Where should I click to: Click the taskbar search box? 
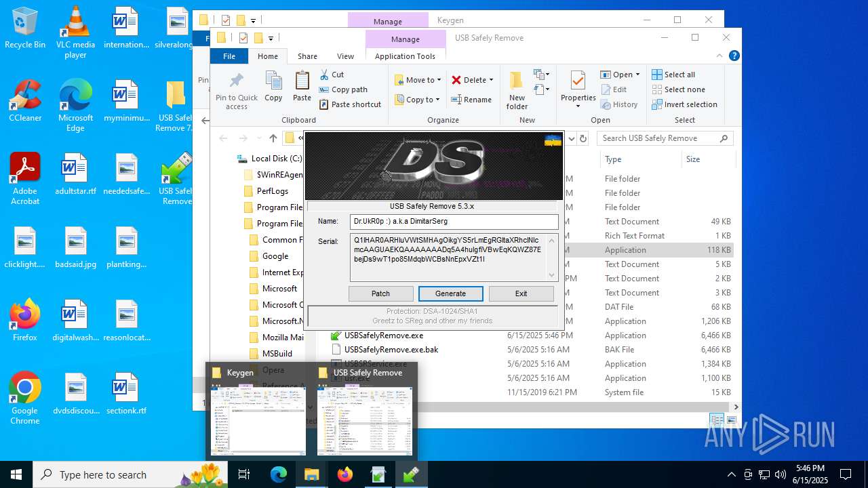[x=130, y=474]
